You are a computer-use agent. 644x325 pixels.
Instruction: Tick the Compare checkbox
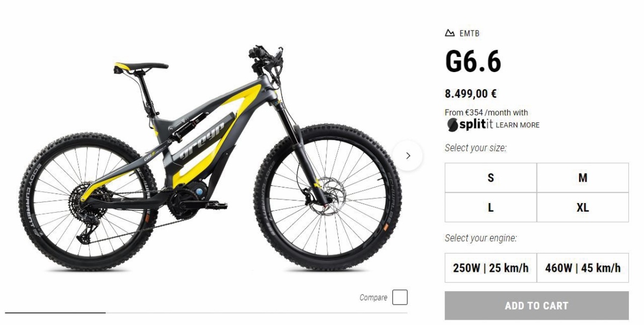click(x=400, y=297)
